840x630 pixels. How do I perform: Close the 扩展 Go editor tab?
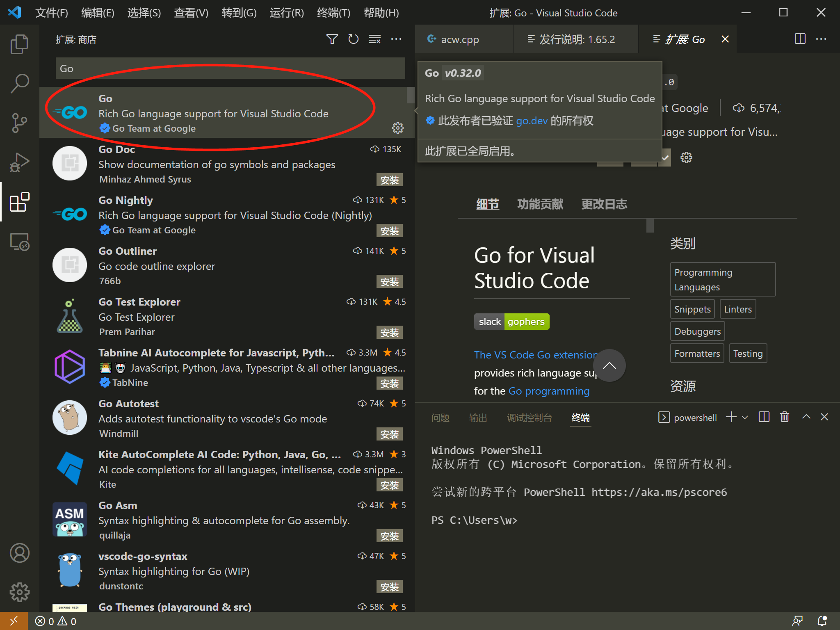(x=725, y=39)
